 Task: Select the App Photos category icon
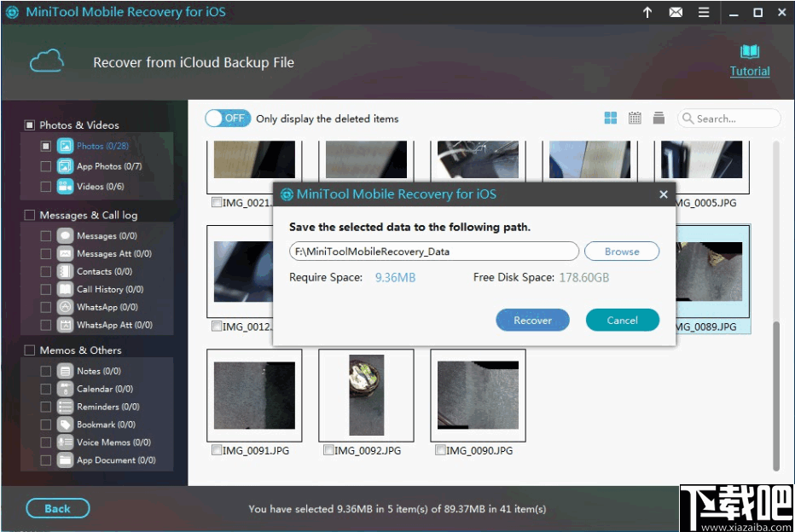(x=65, y=166)
